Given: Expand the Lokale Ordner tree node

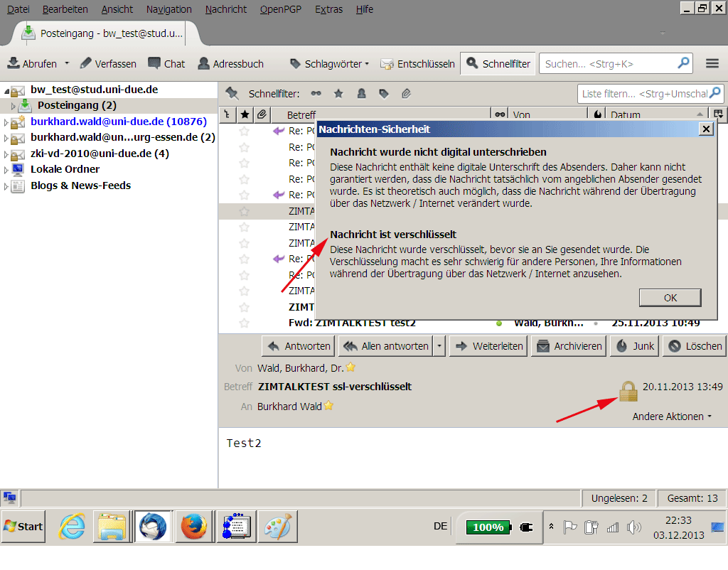Looking at the screenshot, I should click(x=6, y=170).
